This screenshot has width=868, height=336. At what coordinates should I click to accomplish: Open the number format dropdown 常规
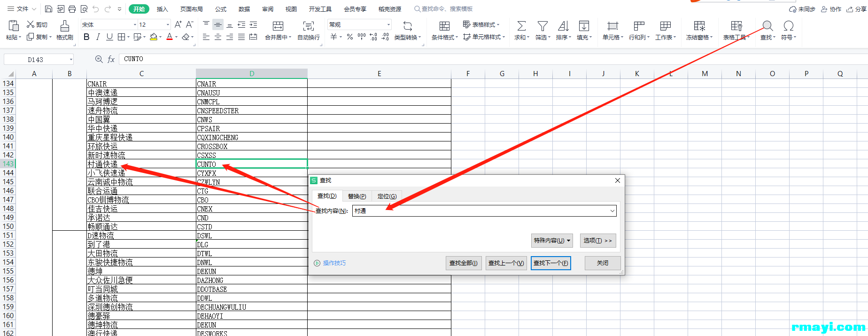(x=388, y=24)
